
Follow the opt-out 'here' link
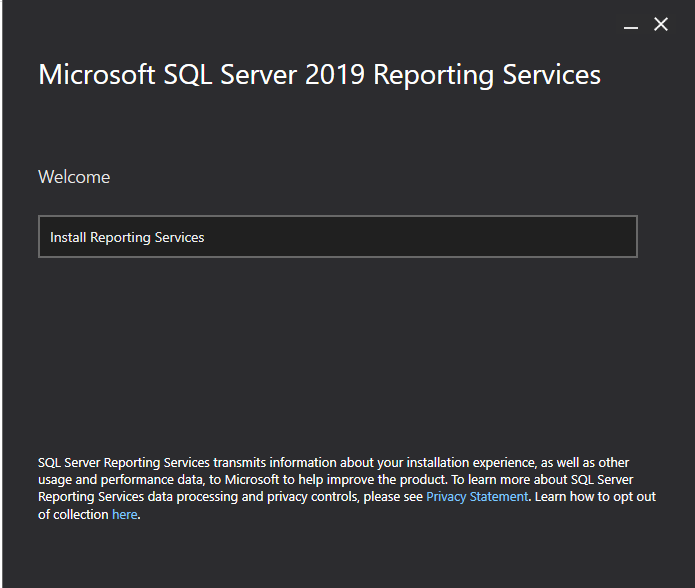pyautogui.click(x=124, y=514)
